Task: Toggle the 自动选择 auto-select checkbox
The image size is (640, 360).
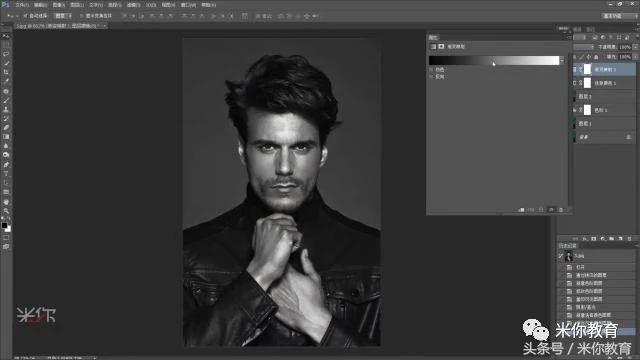Action: (25, 16)
